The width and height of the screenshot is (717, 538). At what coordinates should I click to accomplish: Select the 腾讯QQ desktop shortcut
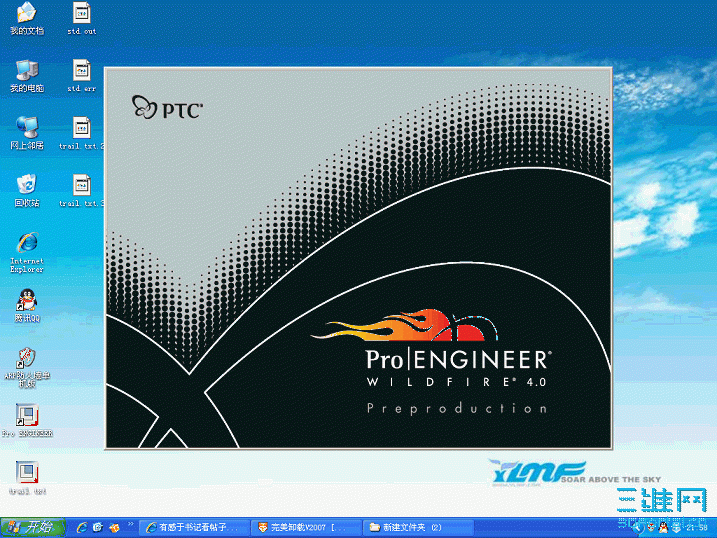point(27,306)
